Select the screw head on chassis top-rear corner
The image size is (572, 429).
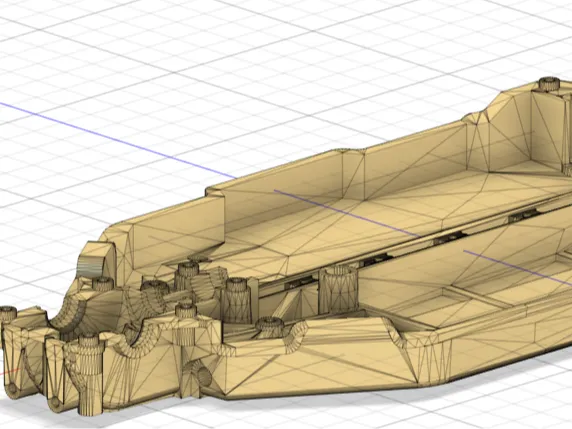pyautogui.click(x=550, y=83)
